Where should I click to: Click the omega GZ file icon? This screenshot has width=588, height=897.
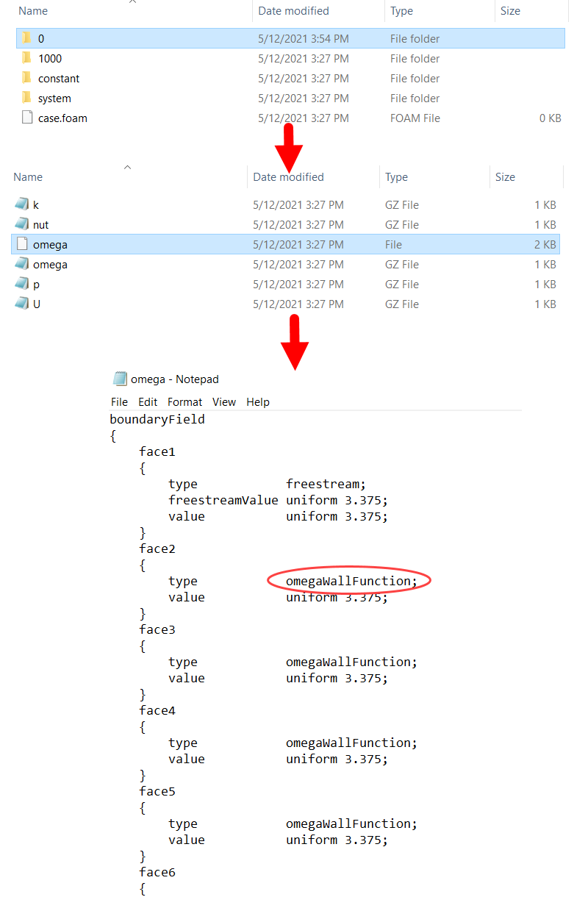(x=21, y=264)
